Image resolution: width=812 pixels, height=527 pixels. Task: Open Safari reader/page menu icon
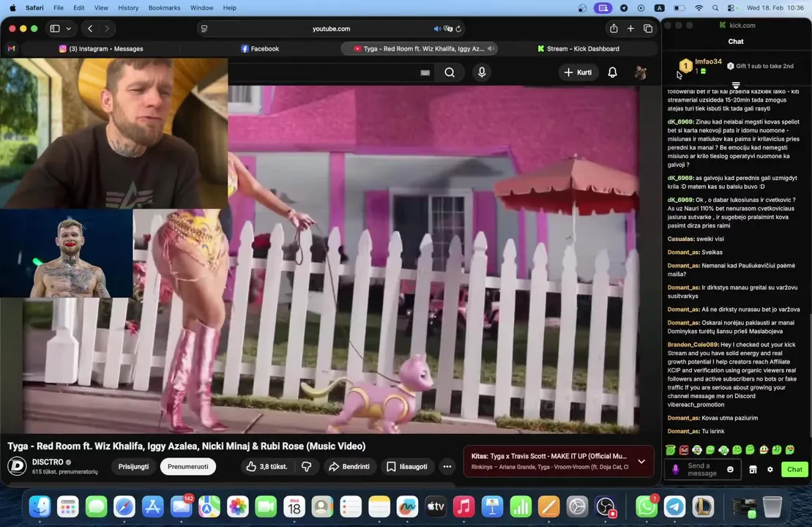click(x=204, y=29)
